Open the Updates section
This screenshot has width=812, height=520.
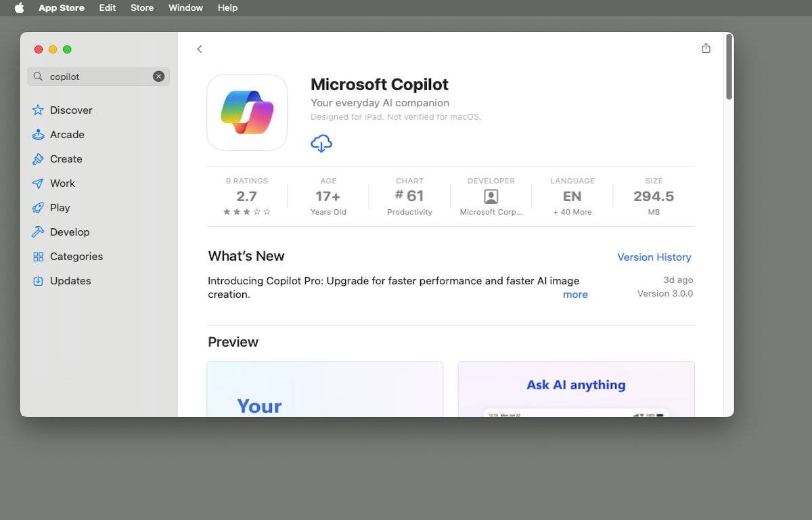point(70,281)
